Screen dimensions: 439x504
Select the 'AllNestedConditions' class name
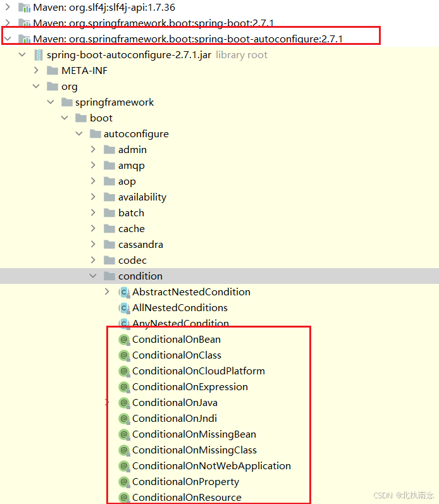[180, 308]
